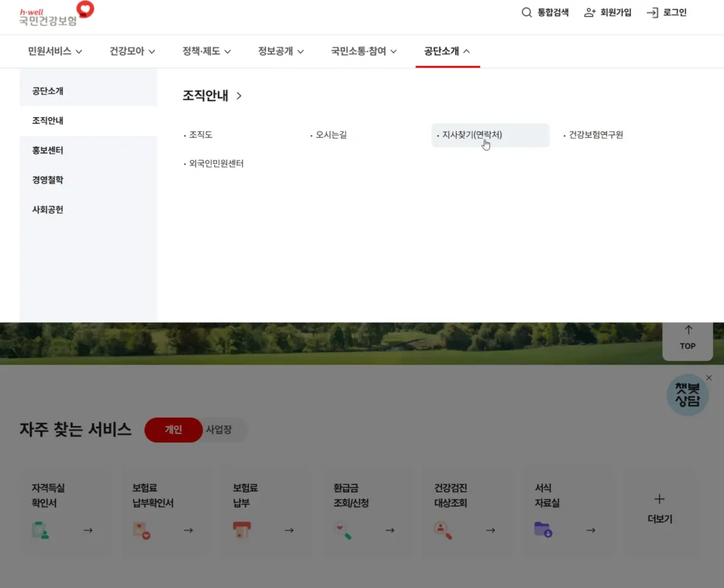724x588 pixels.
Task: Click the 자격득실 확인서 document icon
Action: [40, 530]
